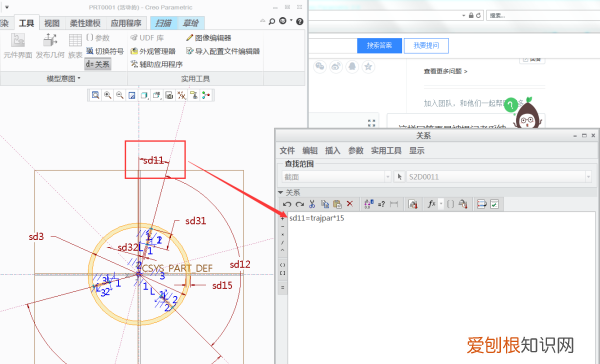Image resolution: width=600 pixels, height=364 pixels.
Task: Select the 发布几何 publish geometry tool
Action: pyautogui.click(x=50, y=46)
